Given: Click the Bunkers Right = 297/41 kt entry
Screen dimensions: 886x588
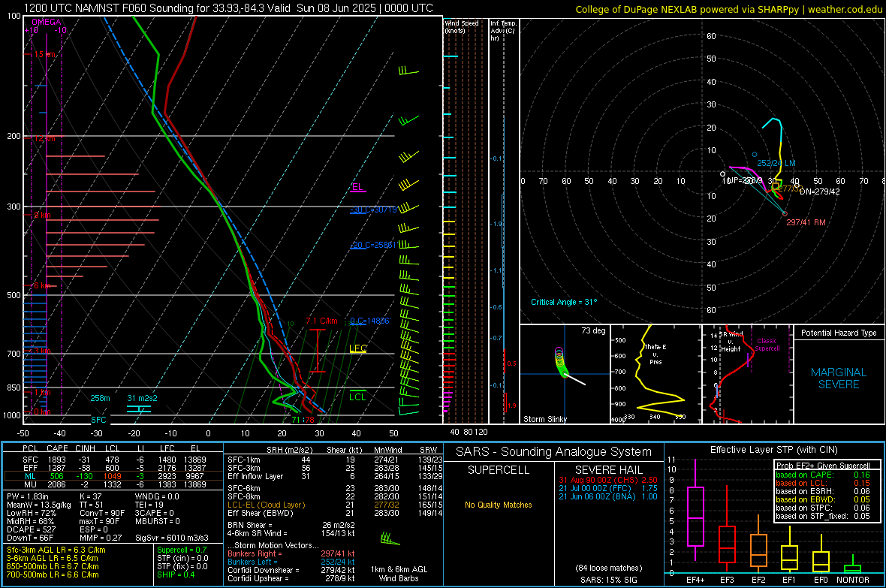Looking at the screenshot, I should pos(291,554).
